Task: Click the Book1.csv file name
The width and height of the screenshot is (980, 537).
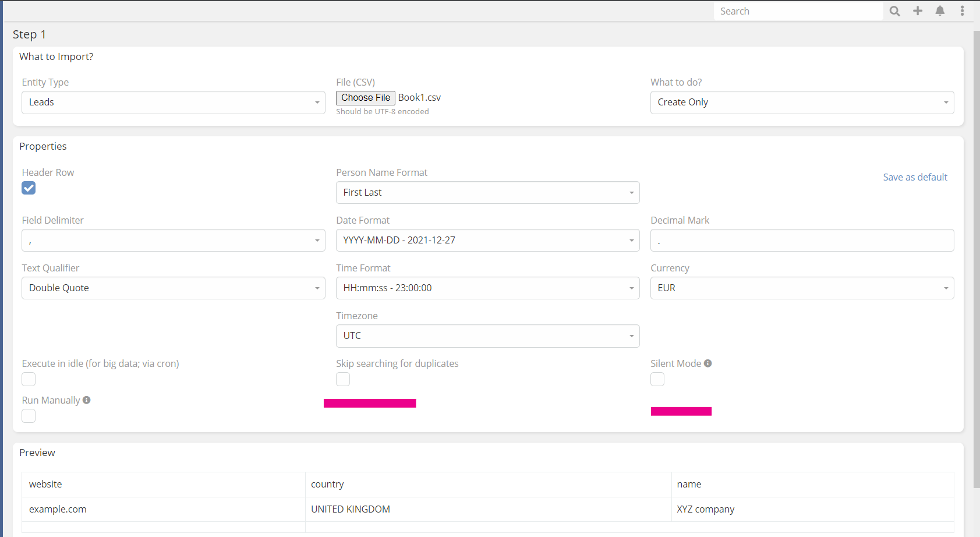Action: [x=419, y=98]
